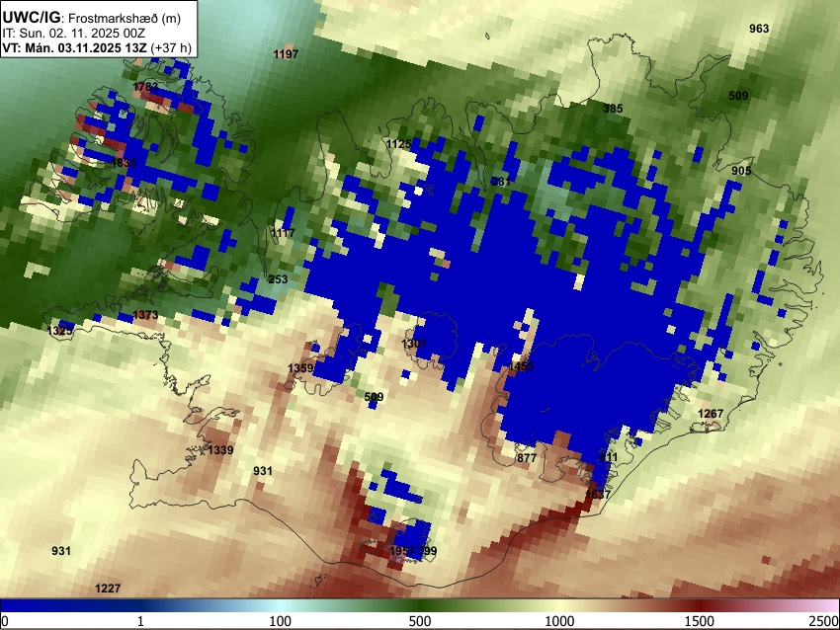Click the map value 1325
The image size is (840, 630).
pos(60,331)
